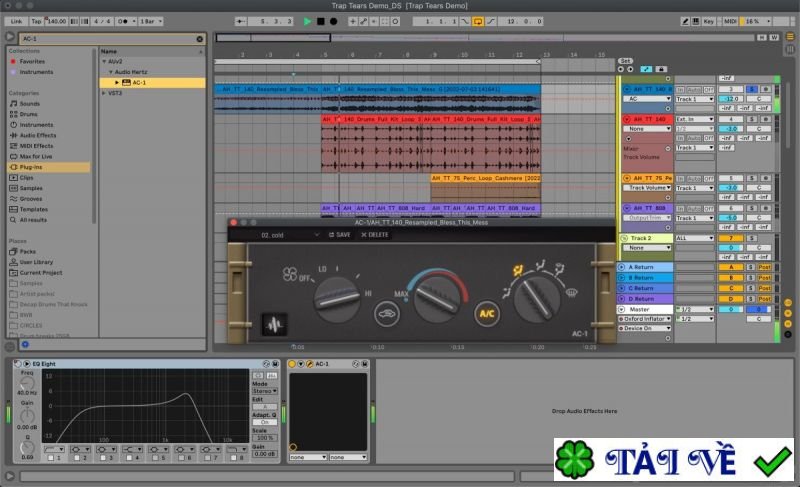Toggle the EQ Eight device activator
Screen dimensions: 800x487
(16, 364)
